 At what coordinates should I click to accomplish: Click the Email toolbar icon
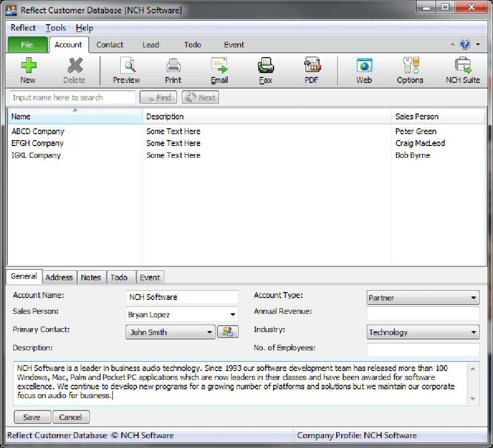click(219, 71)
